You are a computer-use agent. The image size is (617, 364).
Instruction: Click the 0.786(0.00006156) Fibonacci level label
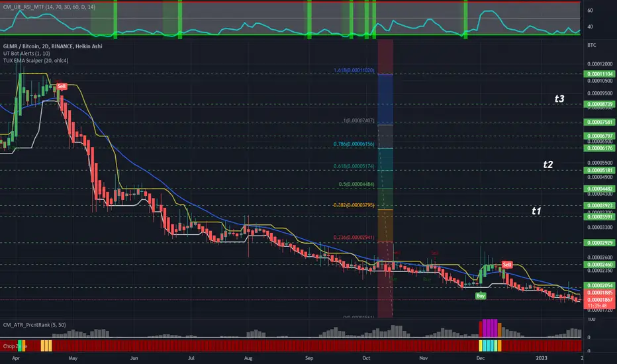pos(354,144)
